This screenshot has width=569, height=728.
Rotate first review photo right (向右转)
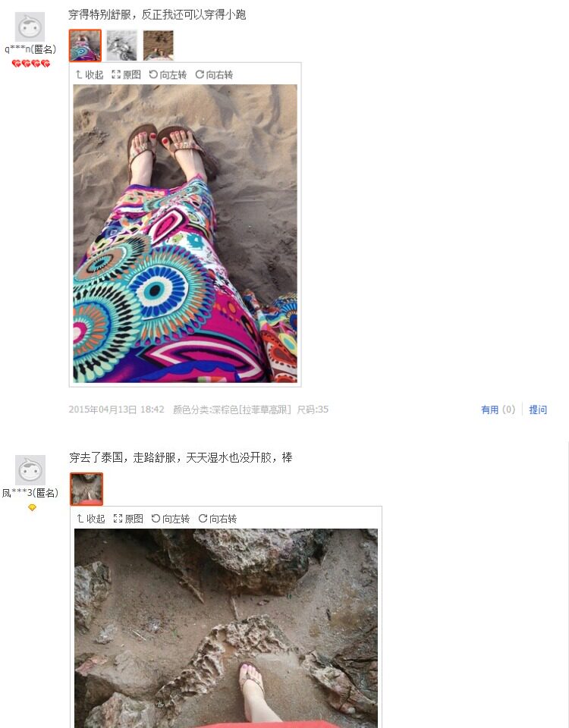click(214, 75)
